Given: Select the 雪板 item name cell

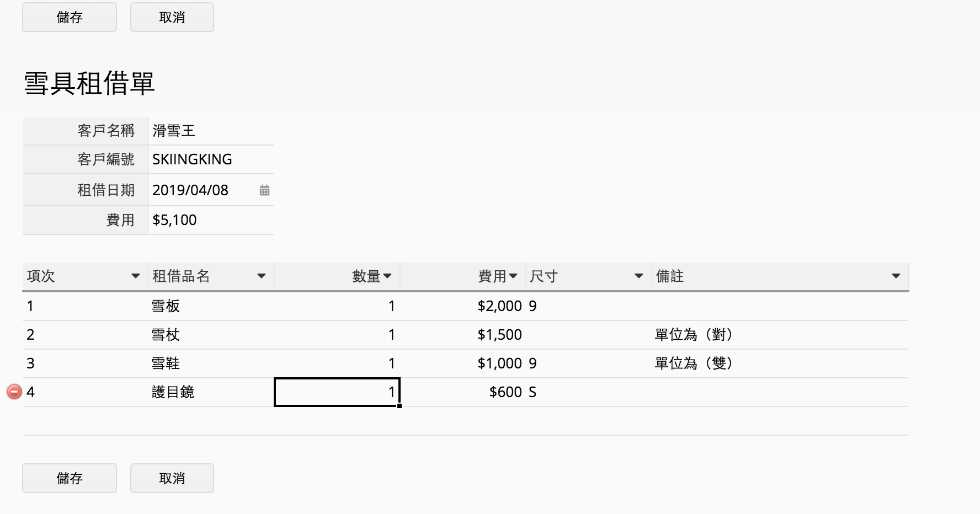Looking at the screenshot, I should pos(211,306).
